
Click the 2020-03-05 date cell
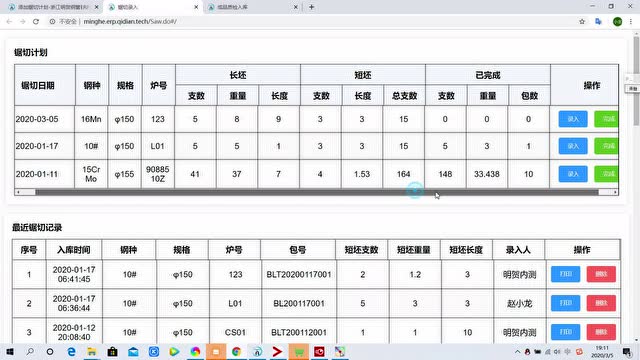point(44,119)
